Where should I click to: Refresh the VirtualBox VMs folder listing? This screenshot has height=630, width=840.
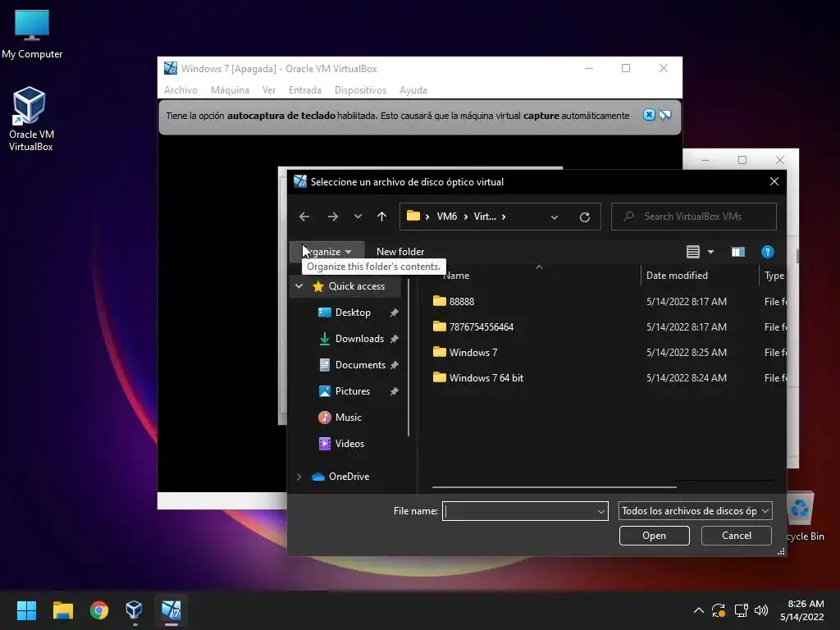[584, 217]
